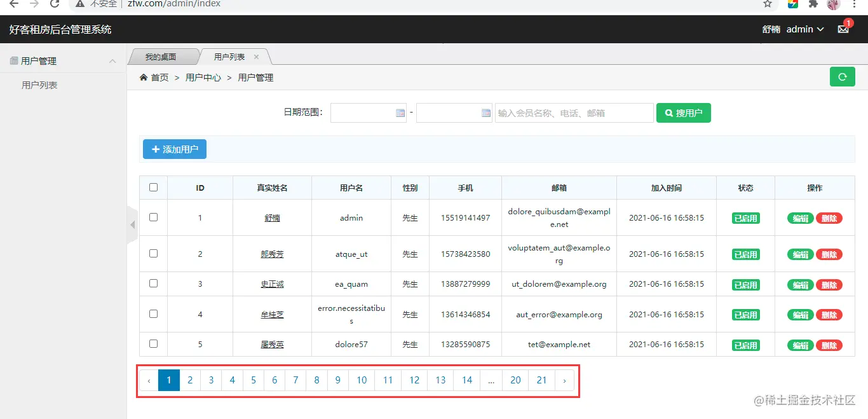Viewport: 868px width, 419px height.
Task: Go to the previous page arrow in the pagination
Action: tap(149, 380)
